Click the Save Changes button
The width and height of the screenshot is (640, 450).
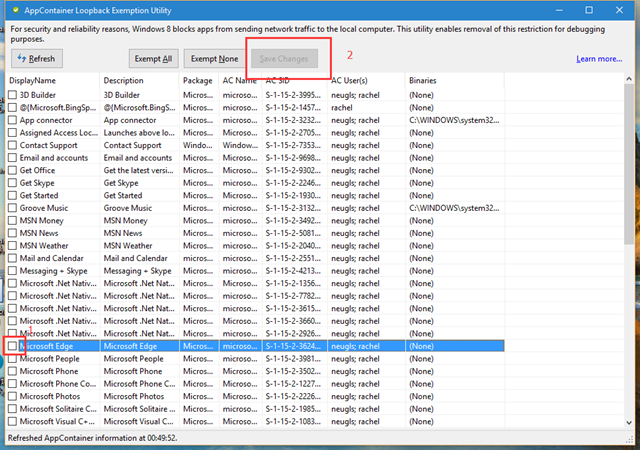tap(284, 59)
